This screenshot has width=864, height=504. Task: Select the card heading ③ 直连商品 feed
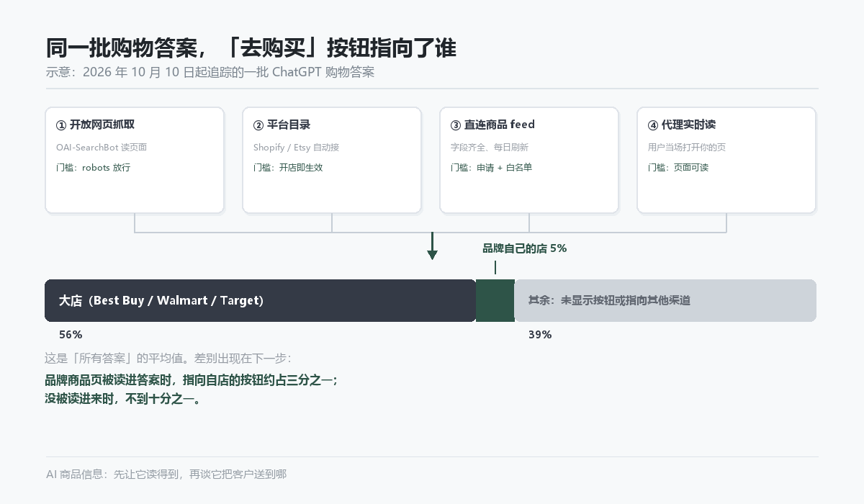point(492,125)
